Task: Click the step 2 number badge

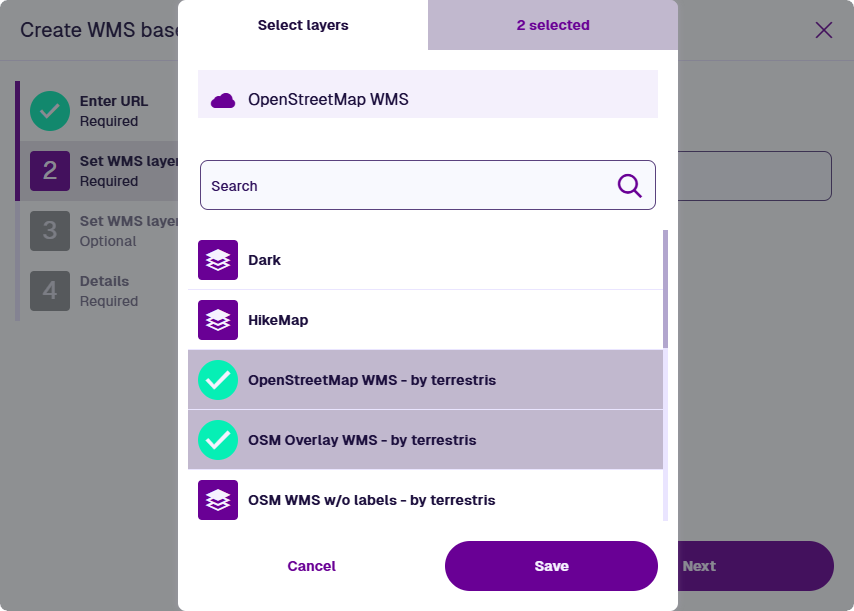Action: 49,171
